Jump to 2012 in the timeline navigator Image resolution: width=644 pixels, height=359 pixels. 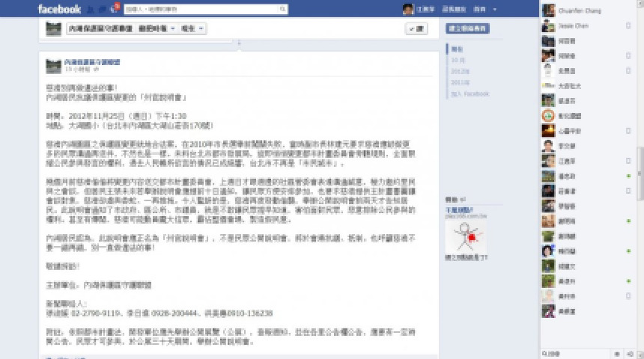coord(460,71)
